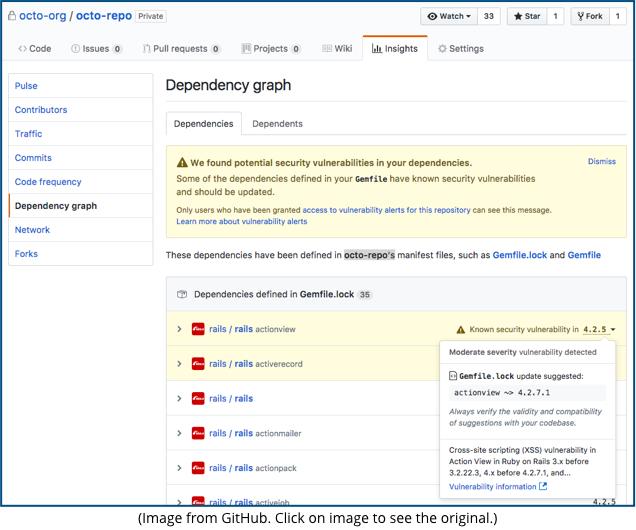Image resolution: width=636 pixels, height=530 pixels.
Task: Click the Projects board icon
Action: [x=246, y=49]
